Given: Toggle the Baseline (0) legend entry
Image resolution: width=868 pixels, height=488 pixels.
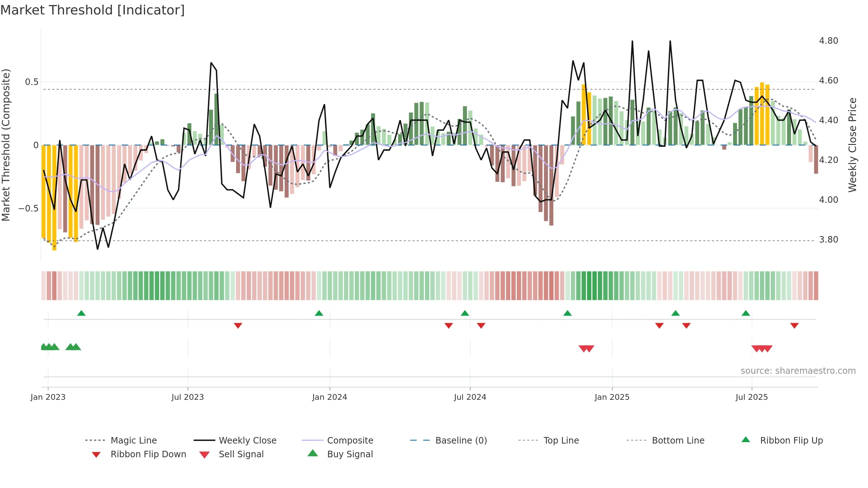Looking at the screenshot, I should coord(448,440).
